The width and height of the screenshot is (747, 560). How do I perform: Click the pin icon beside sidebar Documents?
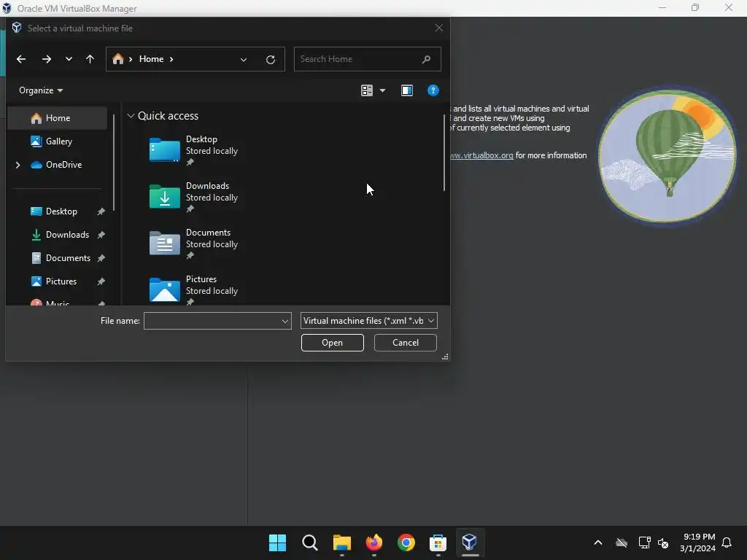(101, 258)
